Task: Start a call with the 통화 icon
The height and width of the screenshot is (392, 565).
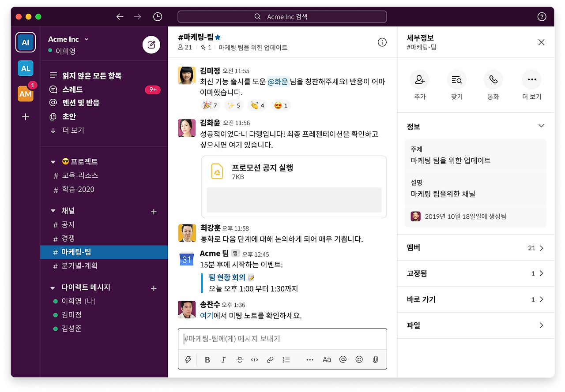Action: tap(493, 79)
